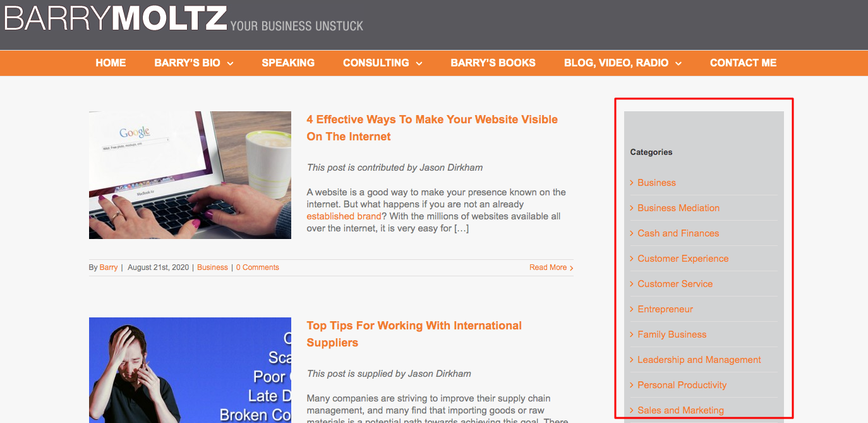Click 'This post is supplied by Jason Dirkham'
Image resolution: width=868 pixels, height=423 pixels.
click(389, 374)
